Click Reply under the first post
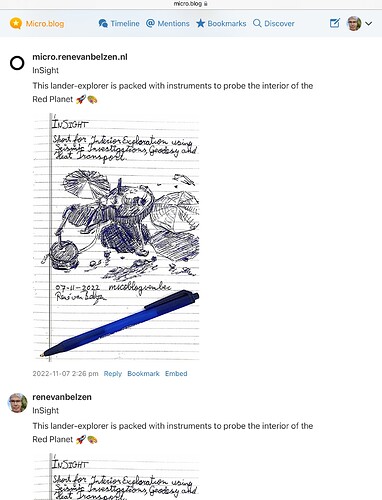This screenshot has width=382, height=500. point(113,374)
